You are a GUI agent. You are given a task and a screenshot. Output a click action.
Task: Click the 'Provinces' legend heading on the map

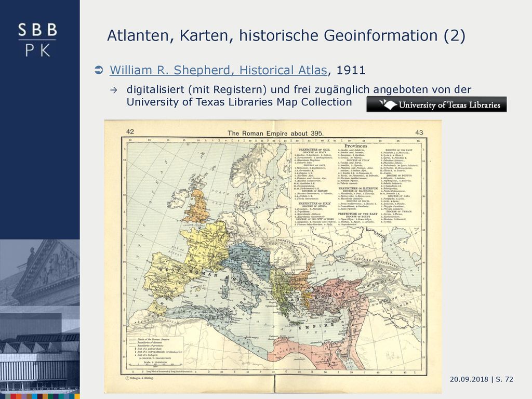pos(356,146)
